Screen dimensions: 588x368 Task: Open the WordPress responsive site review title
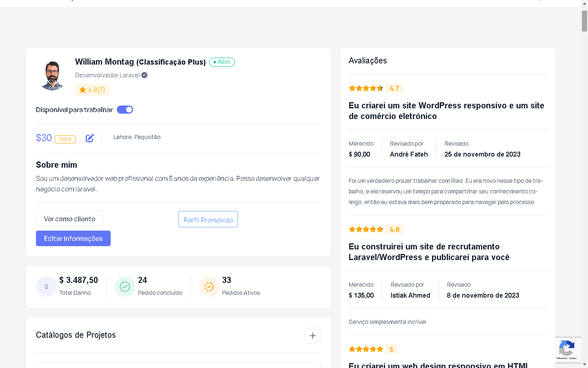click(446, 111)
